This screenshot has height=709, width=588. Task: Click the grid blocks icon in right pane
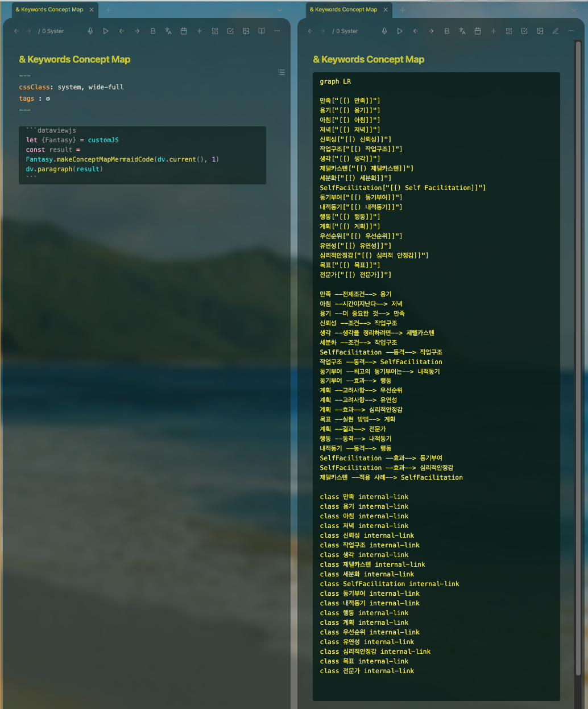[509, 31]
